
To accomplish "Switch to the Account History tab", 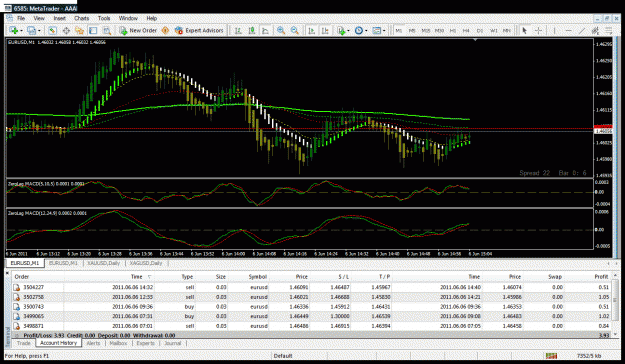I will 59,343.
